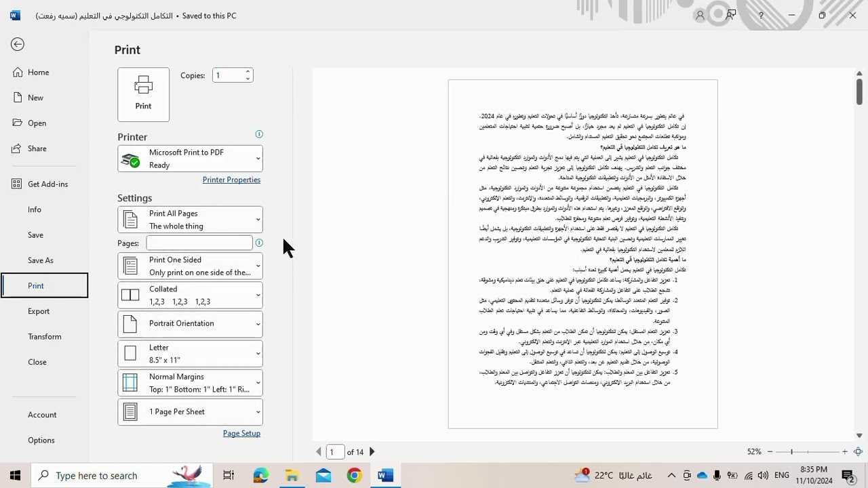Launch Microsoft Edge from the taskbar
The width and height of the screenshot is (868, 488).
260,476
